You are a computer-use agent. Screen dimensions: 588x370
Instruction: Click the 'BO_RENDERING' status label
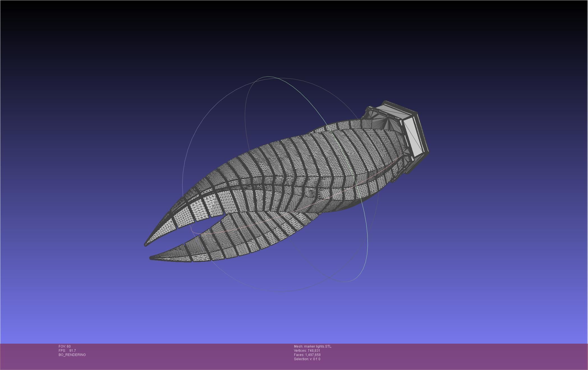coord(72,355)
